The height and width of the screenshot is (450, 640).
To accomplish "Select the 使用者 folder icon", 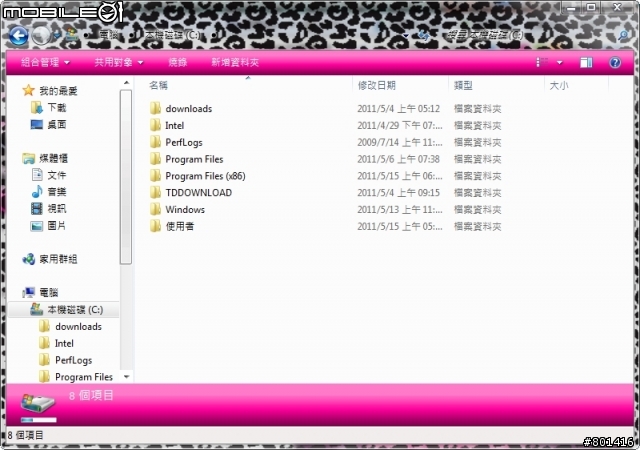I will click(x=155, y=226).
